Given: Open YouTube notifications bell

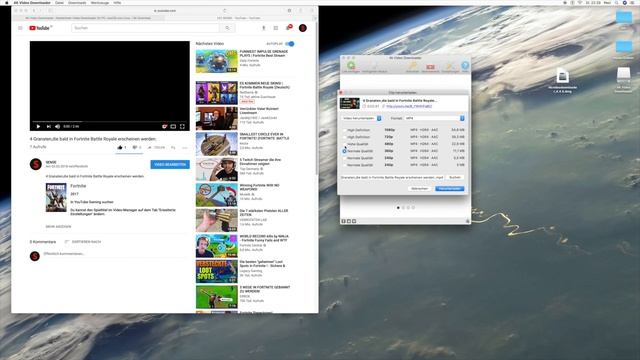Looking at the screenshot, I should click(288, 27).
